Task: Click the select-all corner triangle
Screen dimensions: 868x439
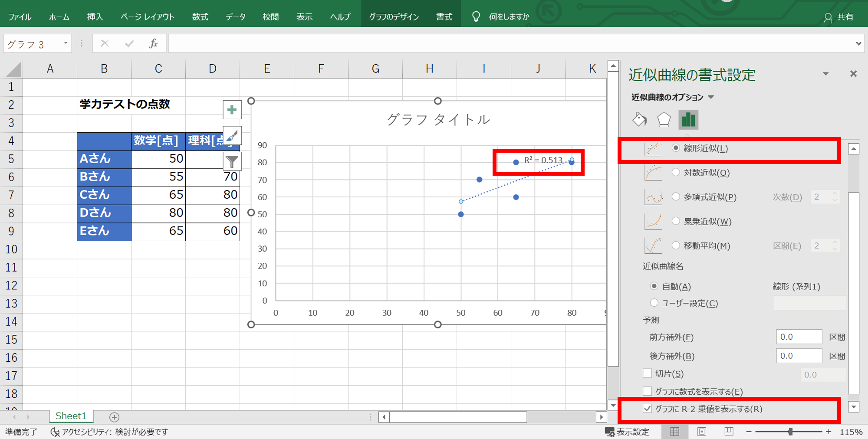Action: (x=13, y=69)
